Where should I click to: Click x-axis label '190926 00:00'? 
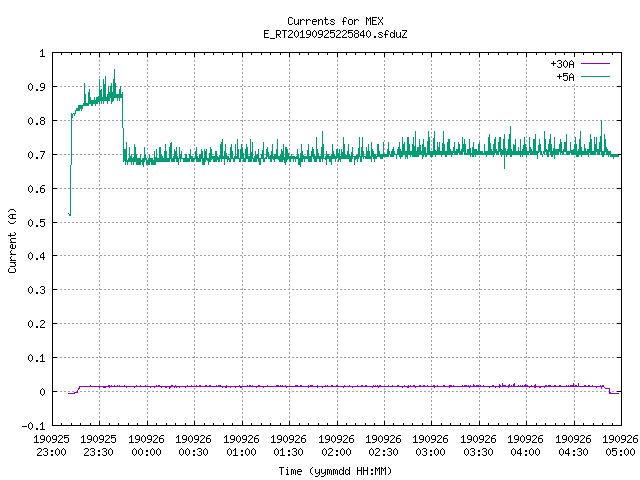147,446
